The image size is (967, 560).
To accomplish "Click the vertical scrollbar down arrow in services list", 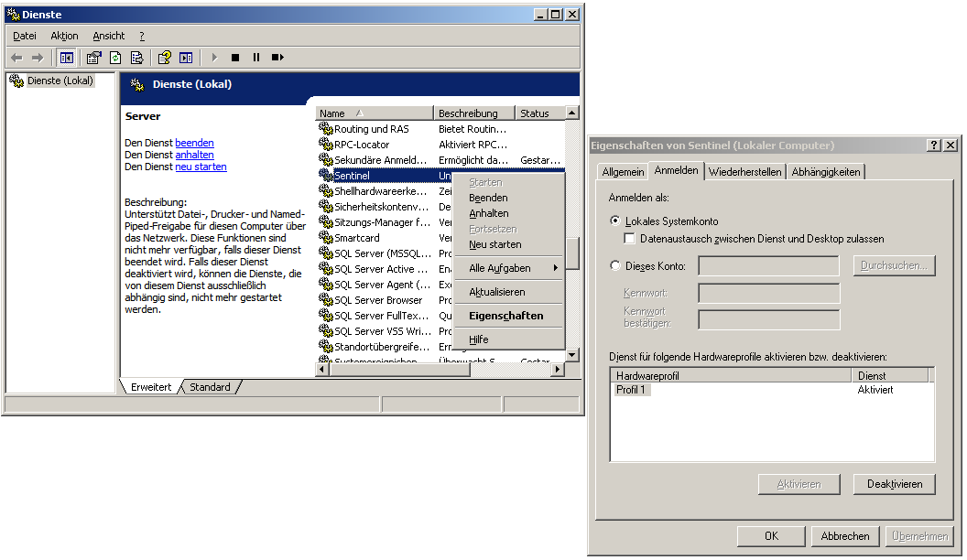I will click(572, 355).
